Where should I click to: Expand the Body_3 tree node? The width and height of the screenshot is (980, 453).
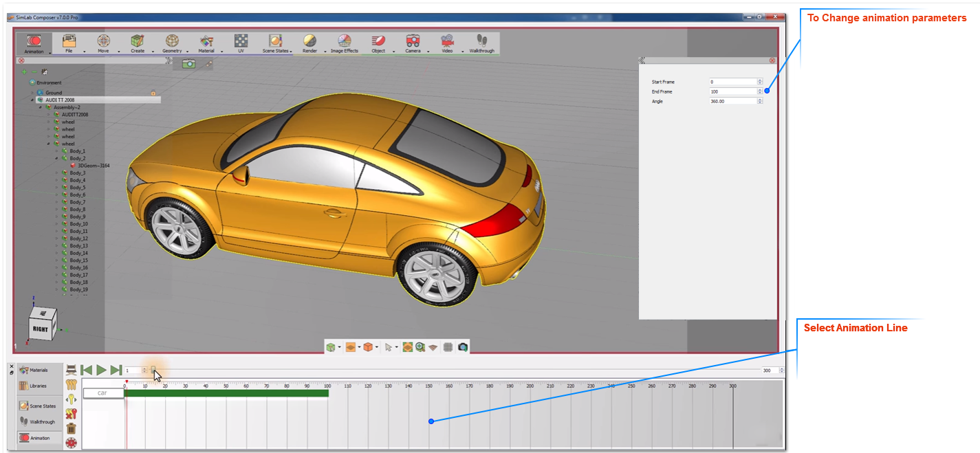pyautogui.click(x=57, y=173)
